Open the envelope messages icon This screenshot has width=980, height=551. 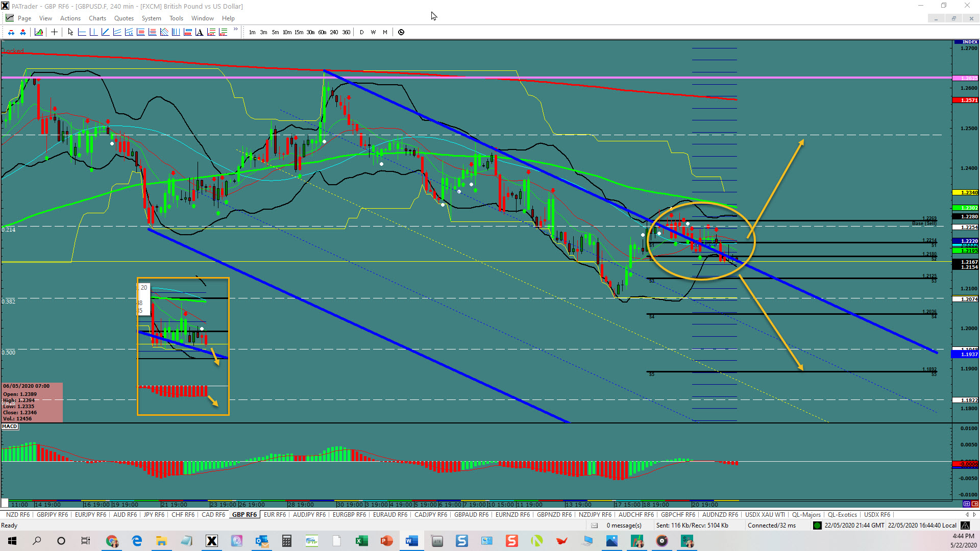point(595,525)
